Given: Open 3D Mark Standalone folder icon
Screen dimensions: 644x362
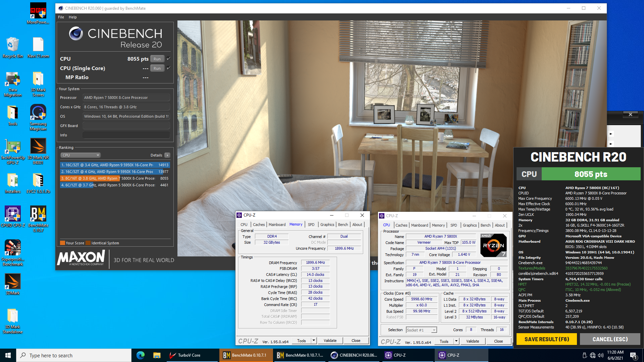Looking at the screenshot, I should (13, 321).
